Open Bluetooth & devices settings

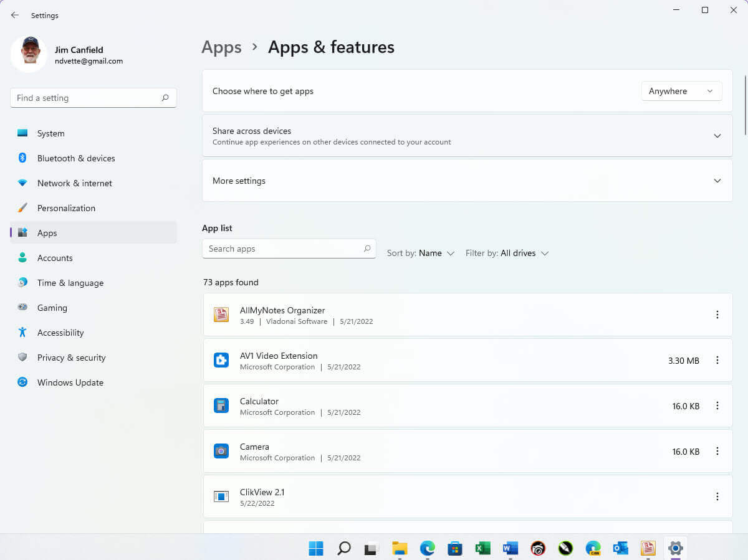click(x=93, y=158)
